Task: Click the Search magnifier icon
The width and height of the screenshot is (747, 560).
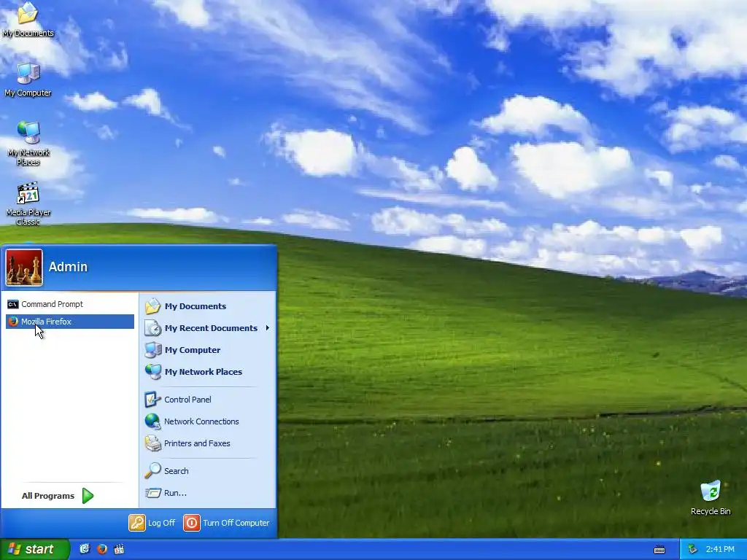Action: pyautogui.click(x=153, y=471)
